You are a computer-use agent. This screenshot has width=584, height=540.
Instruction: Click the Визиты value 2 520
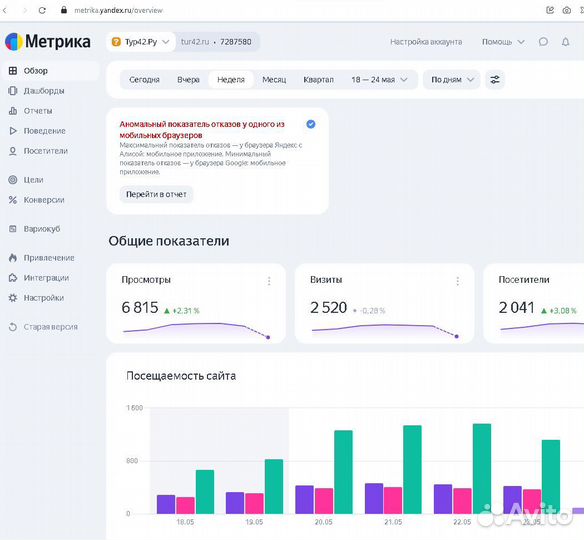(328, 308)
